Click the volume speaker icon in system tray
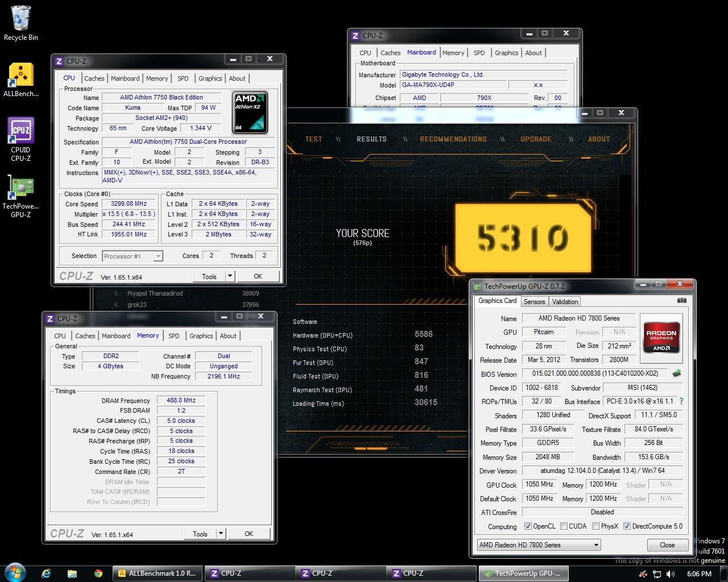The image size is (728, 582). pyautogui.click(x=671, y=574)
